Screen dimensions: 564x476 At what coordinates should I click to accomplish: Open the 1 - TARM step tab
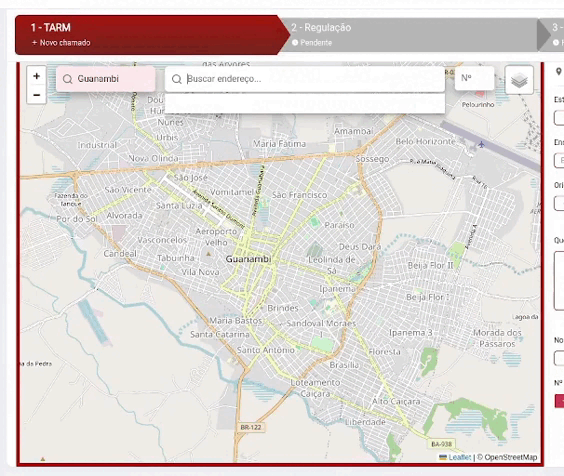153,35
